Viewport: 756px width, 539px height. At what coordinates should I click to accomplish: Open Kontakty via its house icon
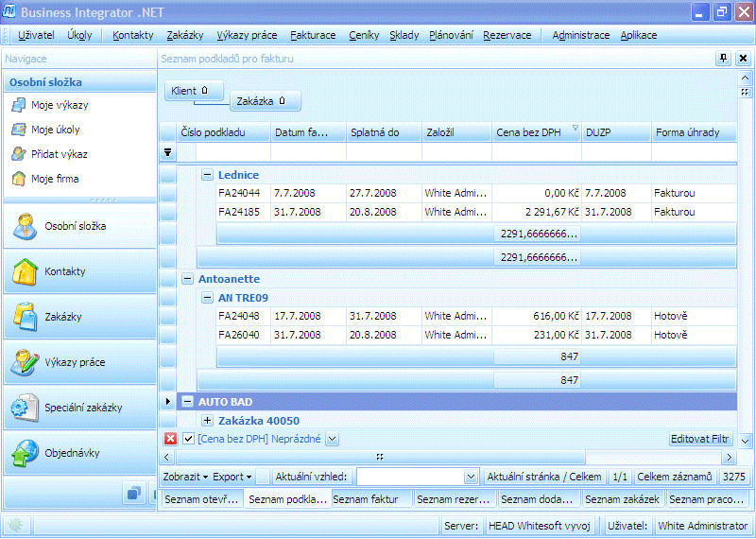24,272
